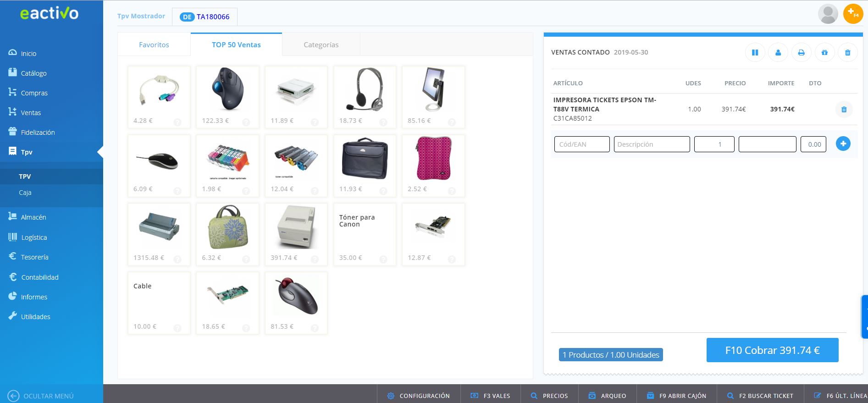Add the 4.28 € adapter cable product
Viewport: 868px width, 403px height.
[159, 97]
